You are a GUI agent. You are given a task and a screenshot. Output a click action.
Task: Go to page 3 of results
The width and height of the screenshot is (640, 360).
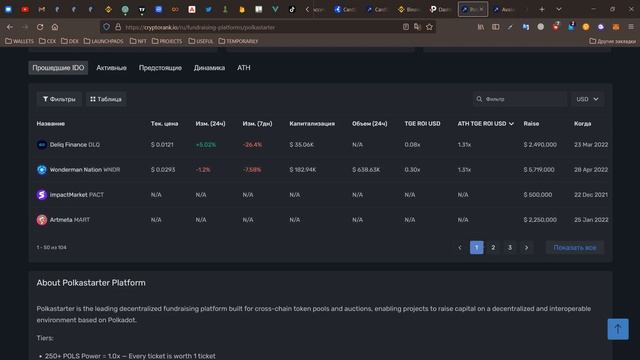click(510, 247)
